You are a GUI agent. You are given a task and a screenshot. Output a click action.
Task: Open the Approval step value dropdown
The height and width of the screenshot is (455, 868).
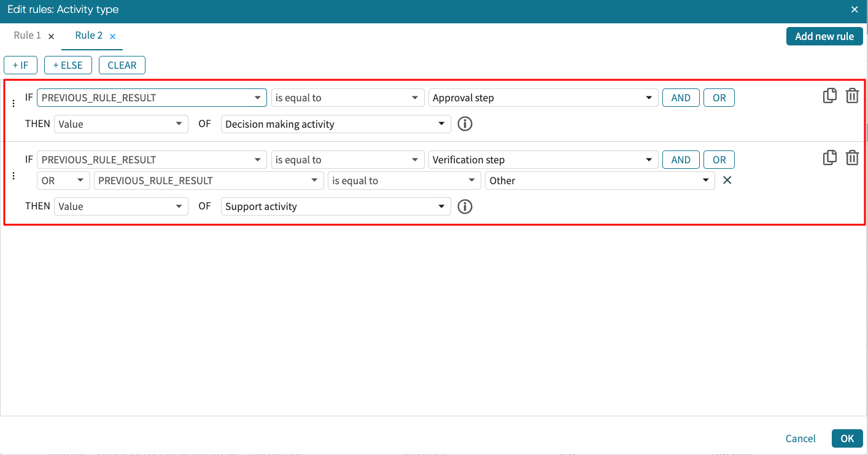[x=543, y=98]
